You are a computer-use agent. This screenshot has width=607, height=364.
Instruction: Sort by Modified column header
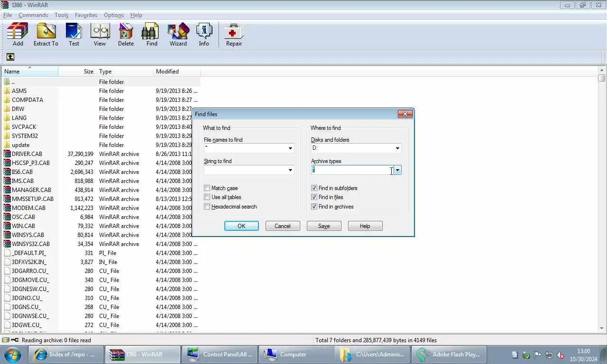click(177, 72)
